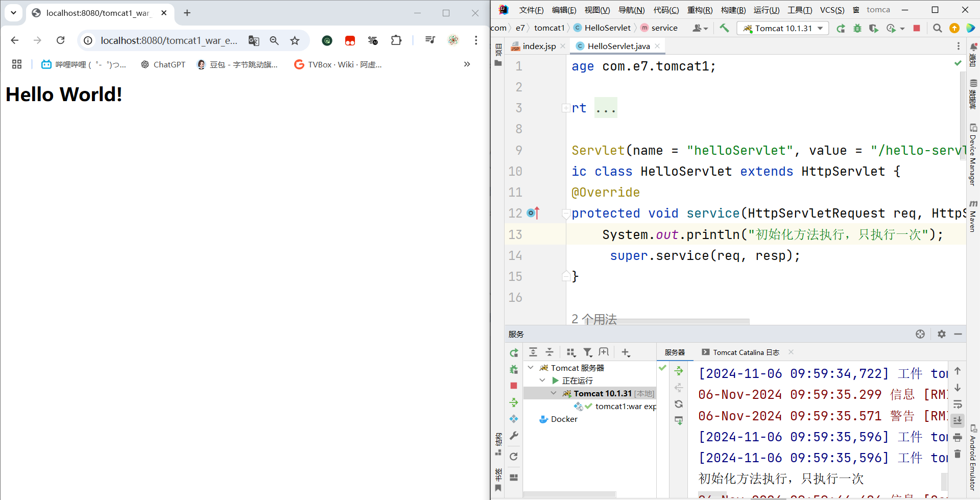
Task: Open the TVBox Wiki bookmark
Action: (338, 64)
